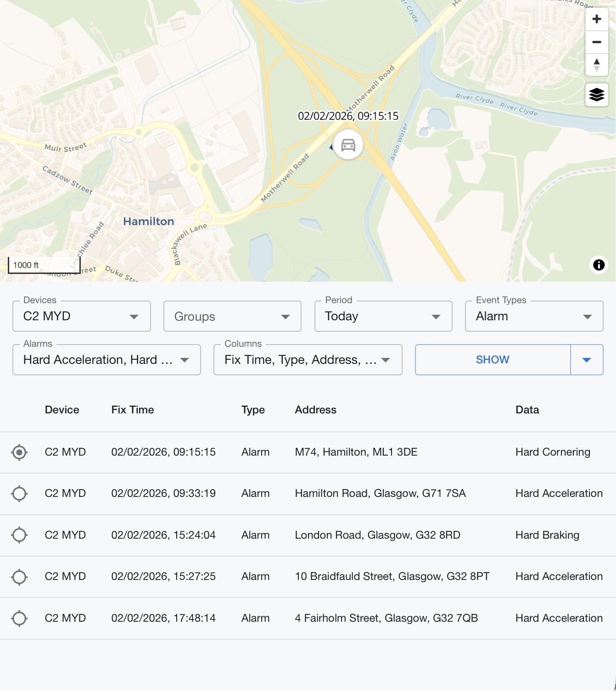Select the locate toggle for Hard Cornering row
616x691 pixels.
[x=19, y=452]
